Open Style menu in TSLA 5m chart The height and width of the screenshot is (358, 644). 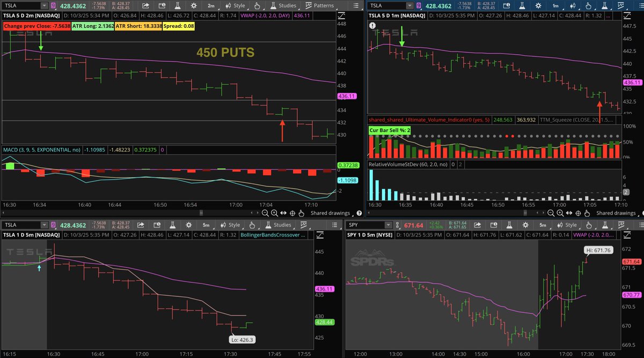click(x=230, y=225)
